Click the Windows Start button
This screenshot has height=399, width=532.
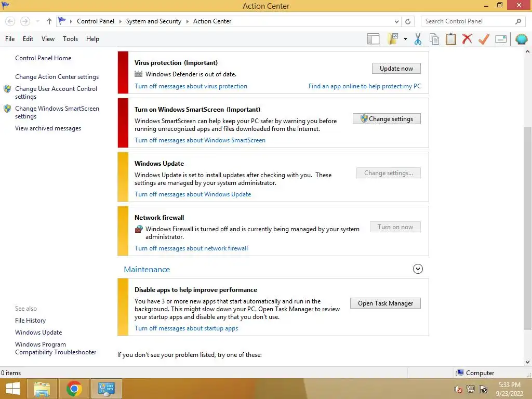point(13,389)
